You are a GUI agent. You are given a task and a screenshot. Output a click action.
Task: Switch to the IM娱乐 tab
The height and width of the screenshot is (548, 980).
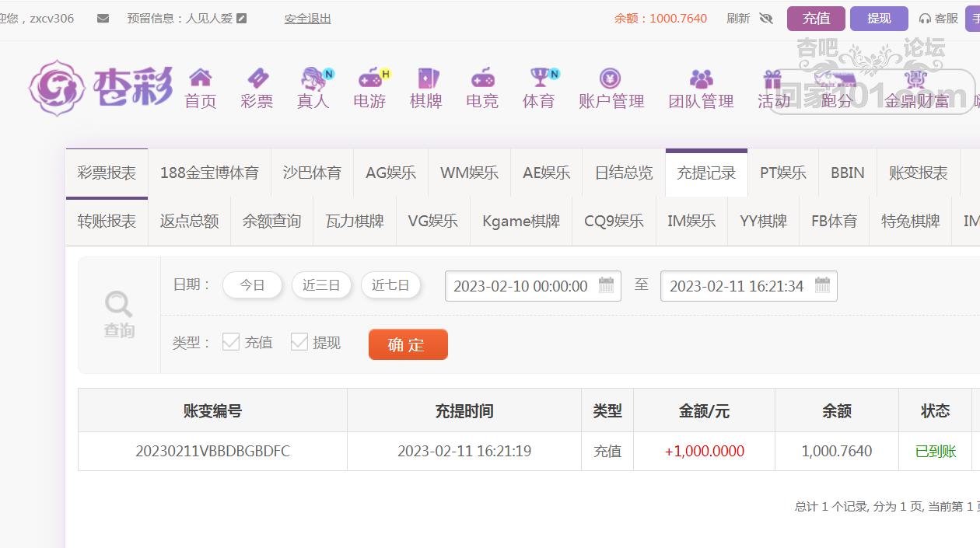point(691,222)
